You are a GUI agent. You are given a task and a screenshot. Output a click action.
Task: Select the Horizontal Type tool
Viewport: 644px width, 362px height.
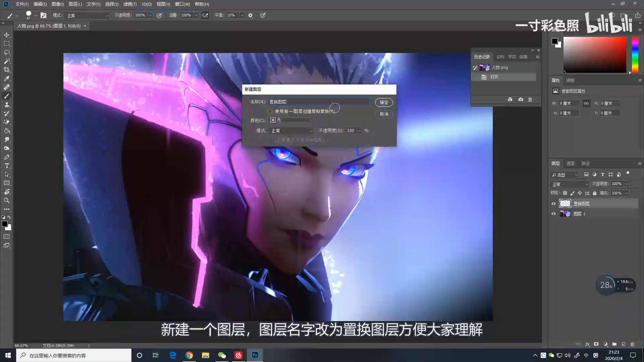7,166
